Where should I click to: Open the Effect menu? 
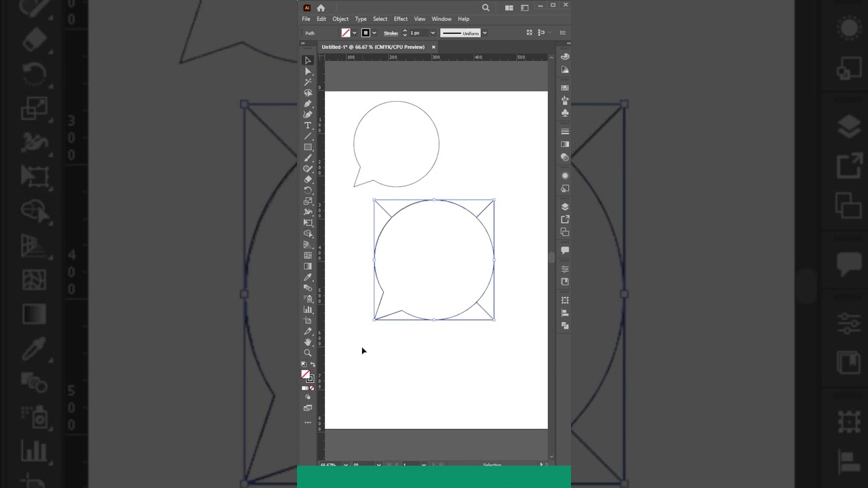401,19
